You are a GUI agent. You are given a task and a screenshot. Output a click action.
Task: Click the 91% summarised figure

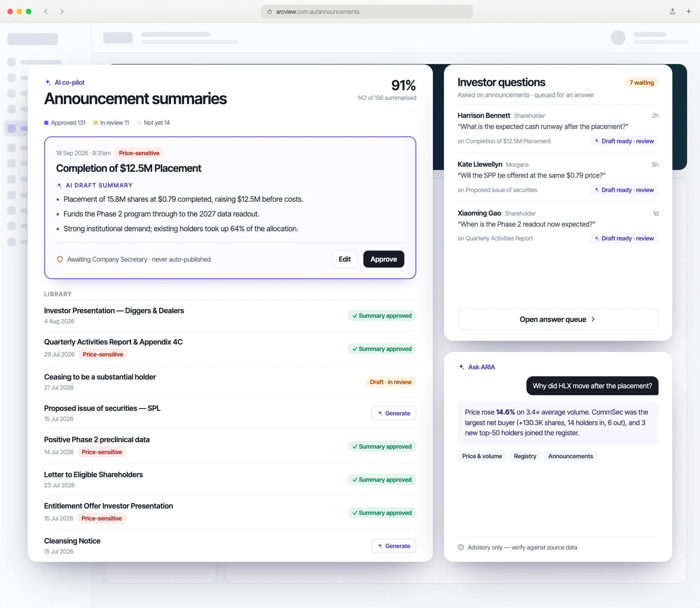[403, 85]
